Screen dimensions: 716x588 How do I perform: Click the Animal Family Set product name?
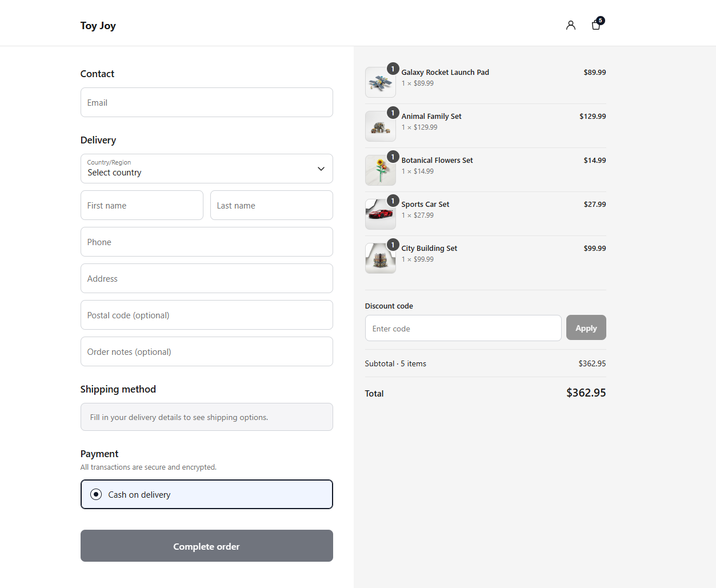click(x=431, y=116)
